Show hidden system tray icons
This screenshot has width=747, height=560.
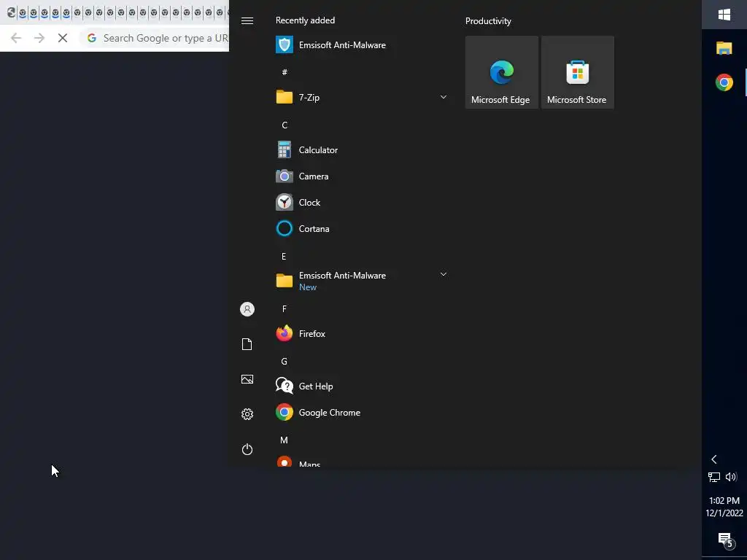[713, 459]
